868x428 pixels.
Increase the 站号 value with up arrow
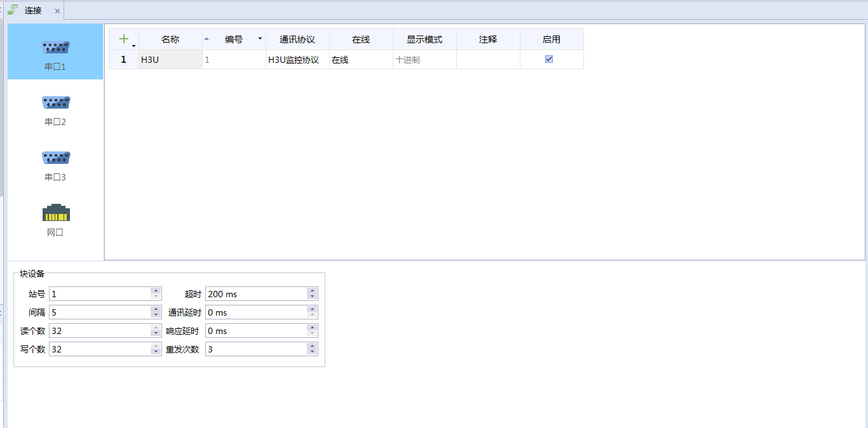click(156, 291)
